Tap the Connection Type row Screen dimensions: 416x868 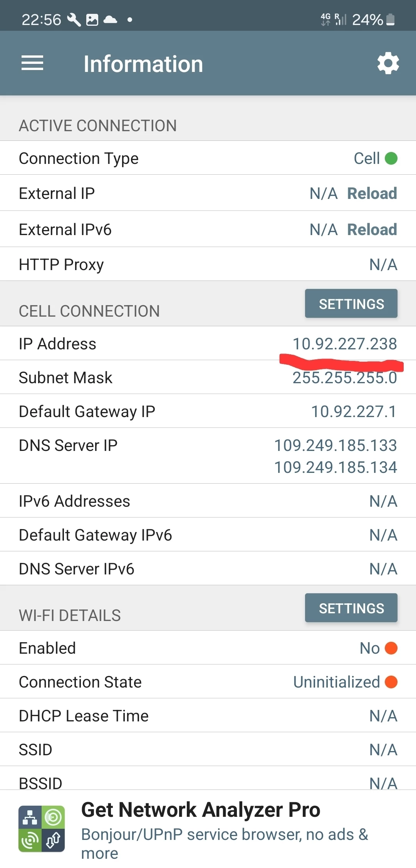coord(208,158)
